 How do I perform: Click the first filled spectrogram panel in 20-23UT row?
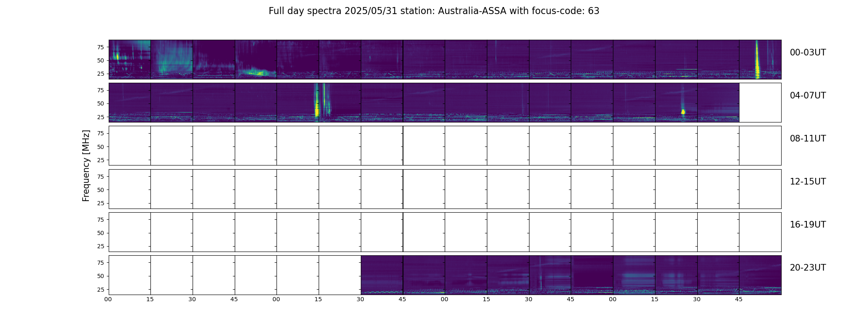click(382, 275)
